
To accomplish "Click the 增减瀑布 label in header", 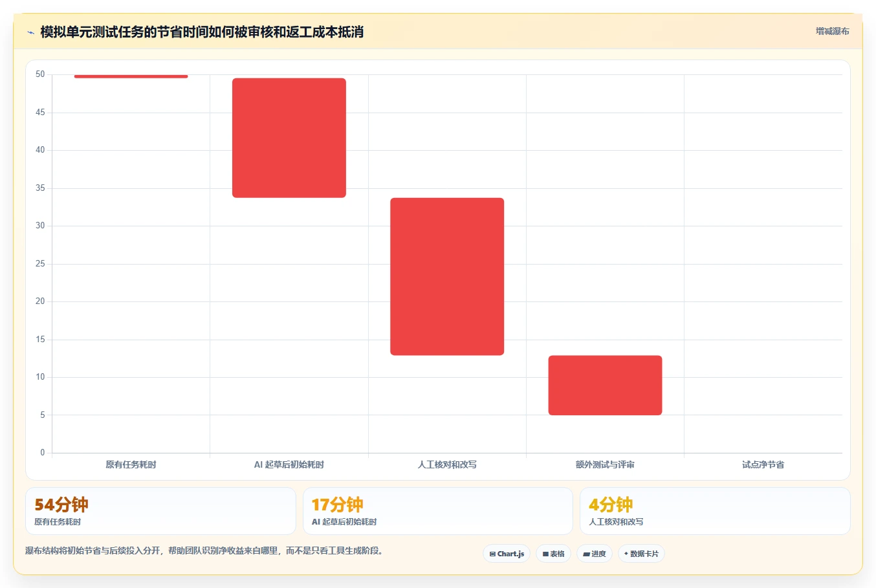I will 832,31.
